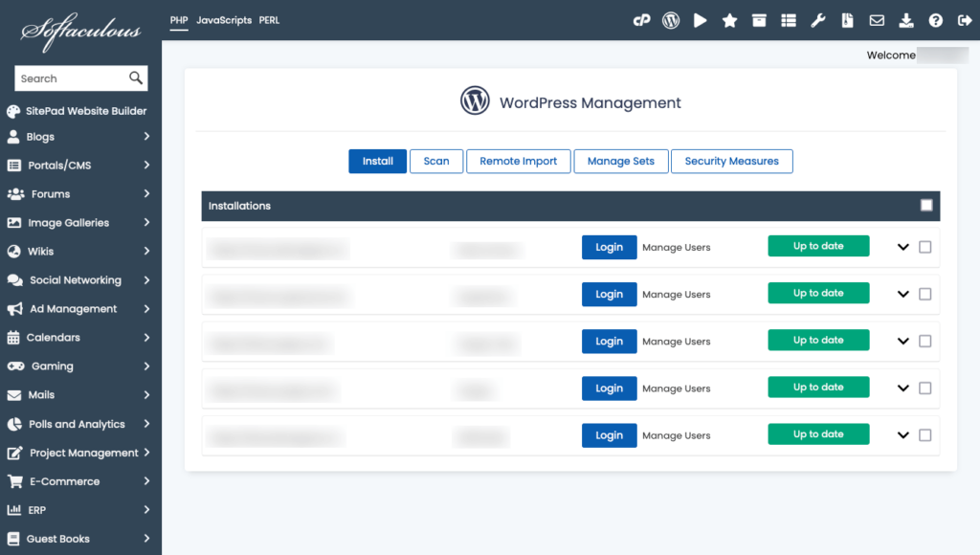Open the demos play icon

(x=700, y=21)
